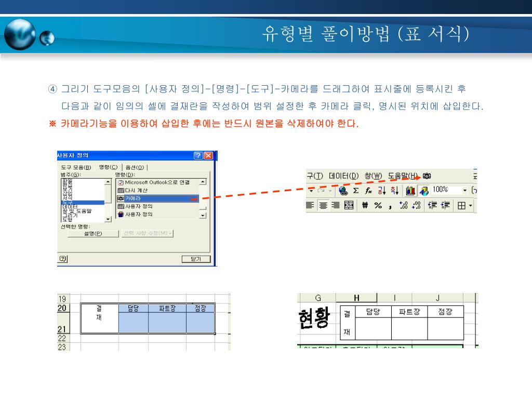Click the hyperlink globe toolbar icon
This screenshot has width=532, height=399.
tap(343, 191)
